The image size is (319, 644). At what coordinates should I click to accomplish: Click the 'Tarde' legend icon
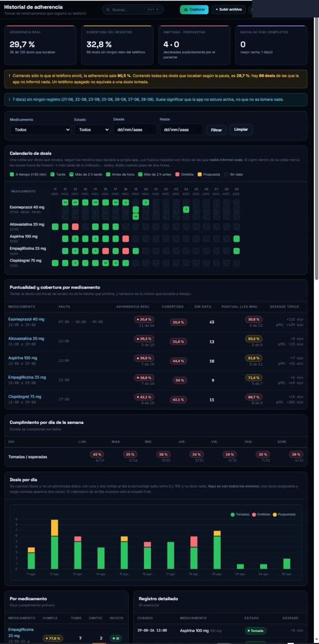(52, 175)
